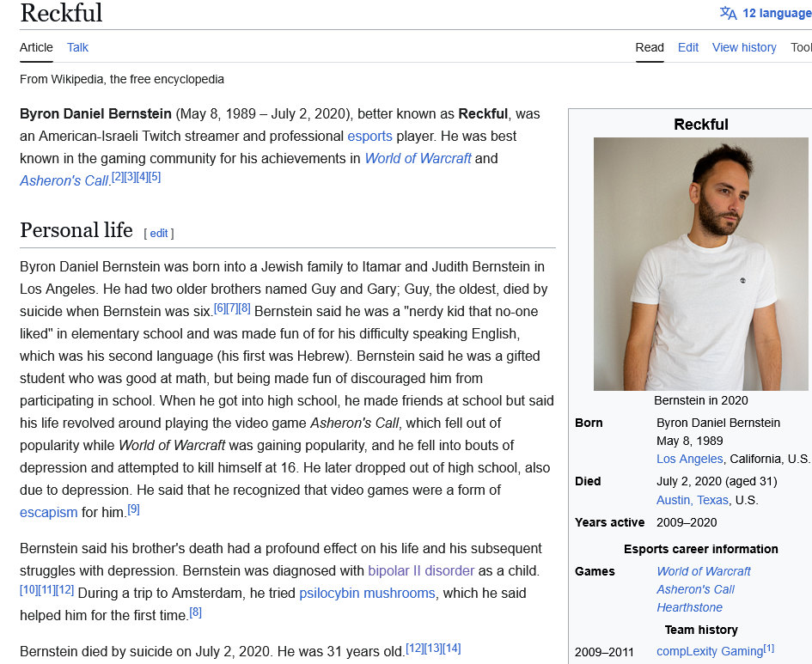
Task: Click the Bernstein infobox portrait photo
Action: [700, 264]
